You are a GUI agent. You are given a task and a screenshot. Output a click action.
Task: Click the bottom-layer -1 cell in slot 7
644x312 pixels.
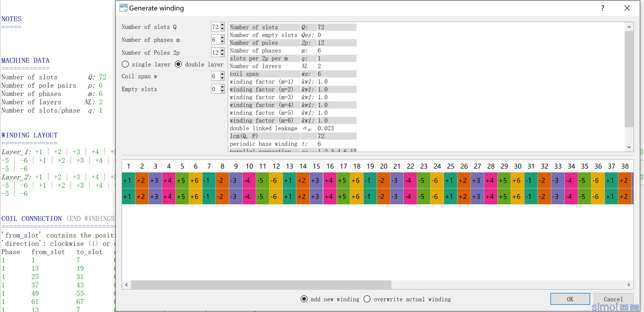coord(209,196)
